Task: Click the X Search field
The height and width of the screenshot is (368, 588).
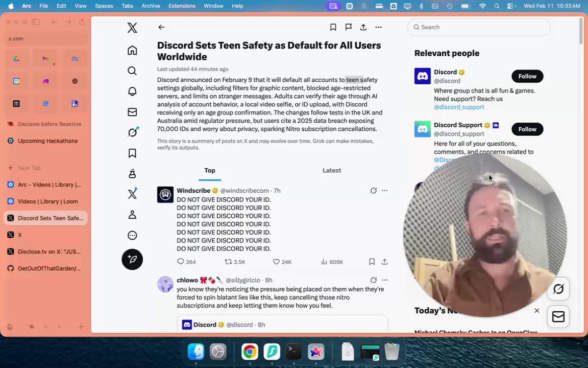Action: [479, 27]
